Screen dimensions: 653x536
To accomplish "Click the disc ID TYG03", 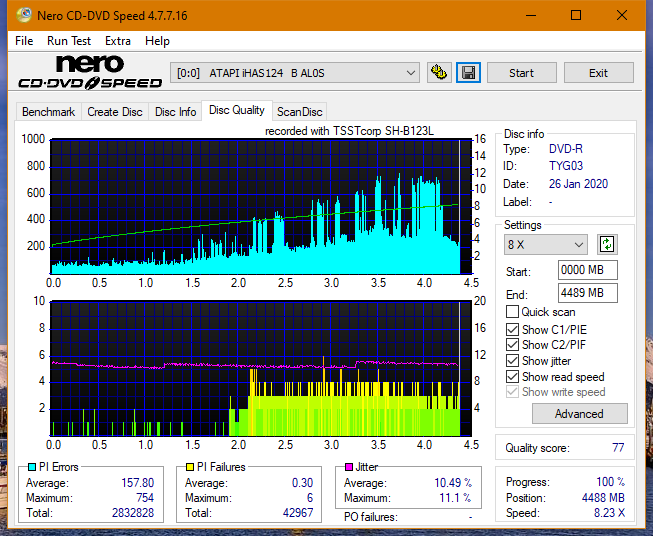I will 566,166.
